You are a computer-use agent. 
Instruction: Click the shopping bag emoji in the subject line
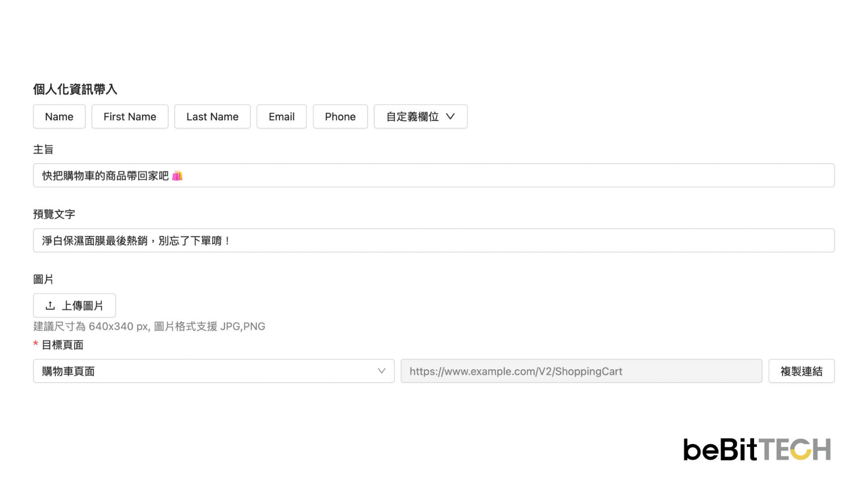tap(178, 175)
